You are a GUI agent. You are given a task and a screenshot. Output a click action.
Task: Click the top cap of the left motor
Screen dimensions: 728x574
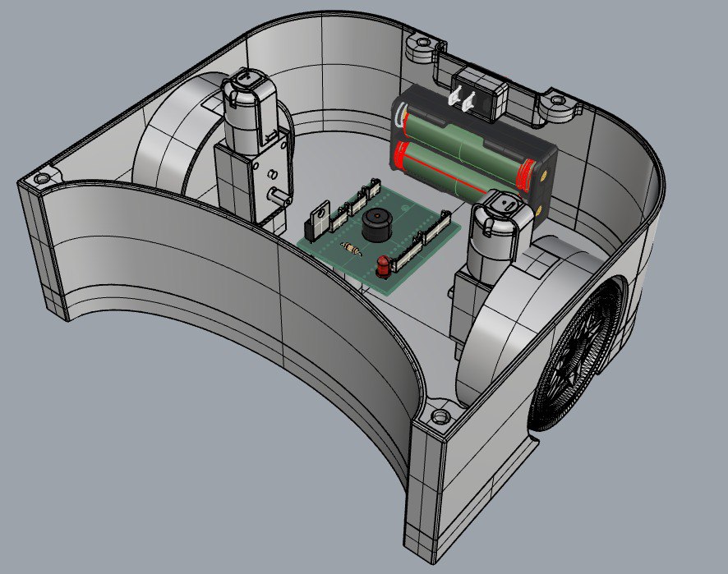click(x=245, y=82)
